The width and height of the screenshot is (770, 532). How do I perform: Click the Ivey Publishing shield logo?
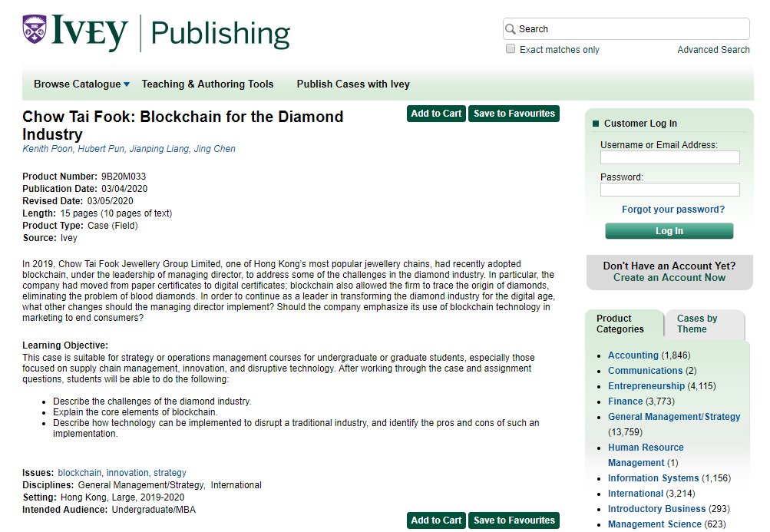tap(35, 31)
